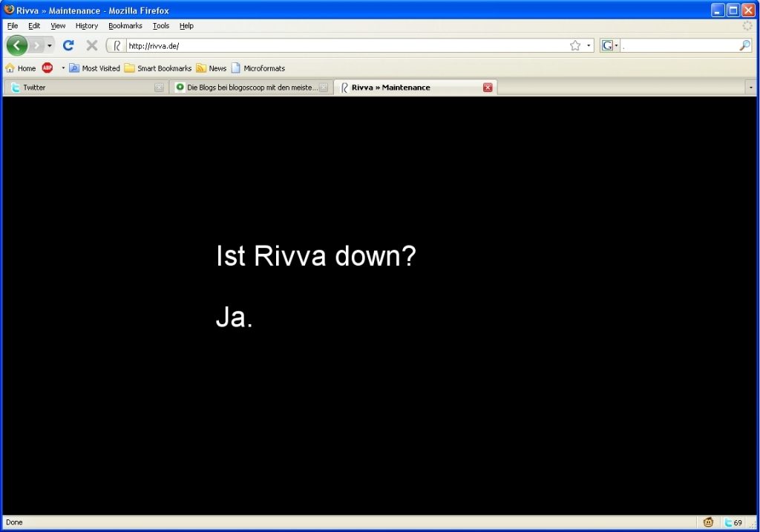Maximize the Firefox window
Viewport: 760px width, 532px height.
pos(733,10)
